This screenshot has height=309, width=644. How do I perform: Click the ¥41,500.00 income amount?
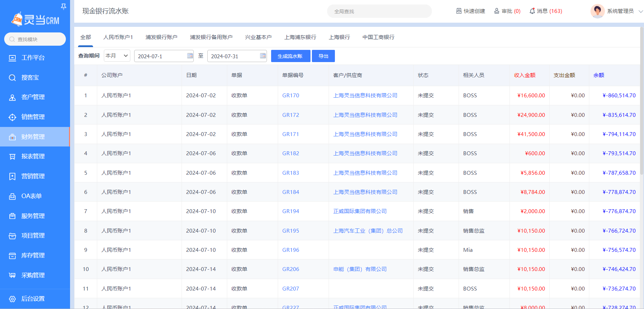point(531,134)
